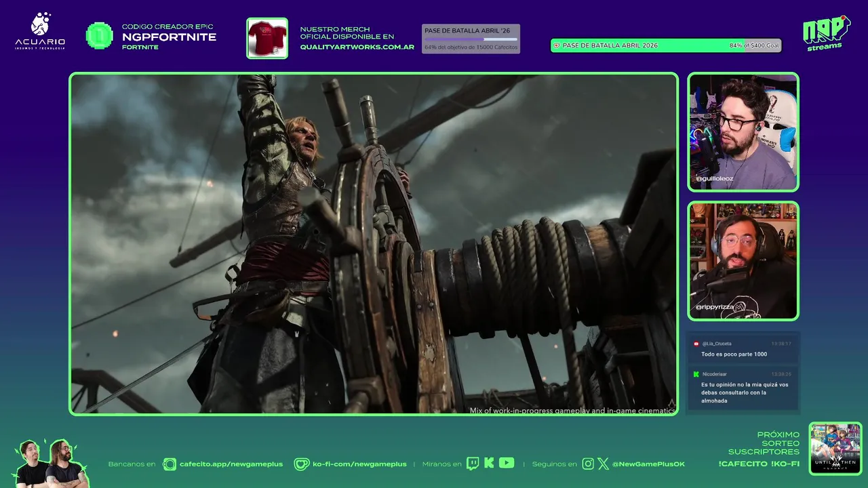This screenshot has width=868, height=488.
Task: Click the Kick badge on the Nicoderiaar message
Action: pyautogui.click(x=696, y=374)
